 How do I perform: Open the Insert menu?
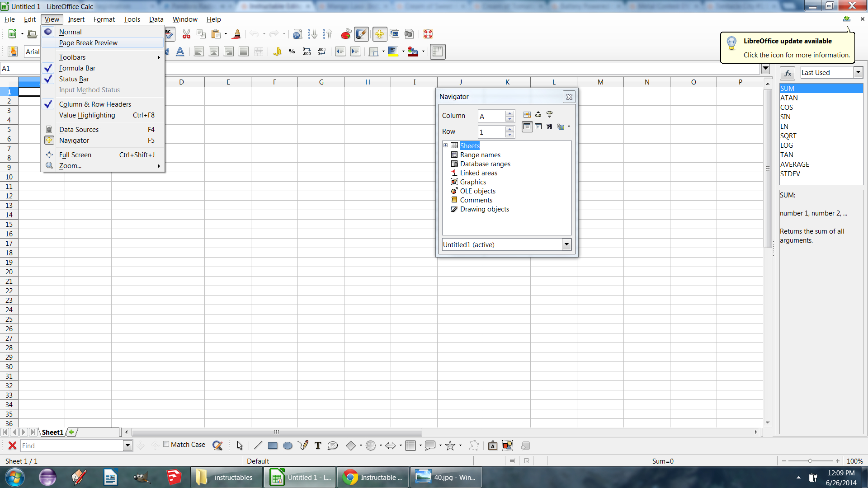(76, 19)
